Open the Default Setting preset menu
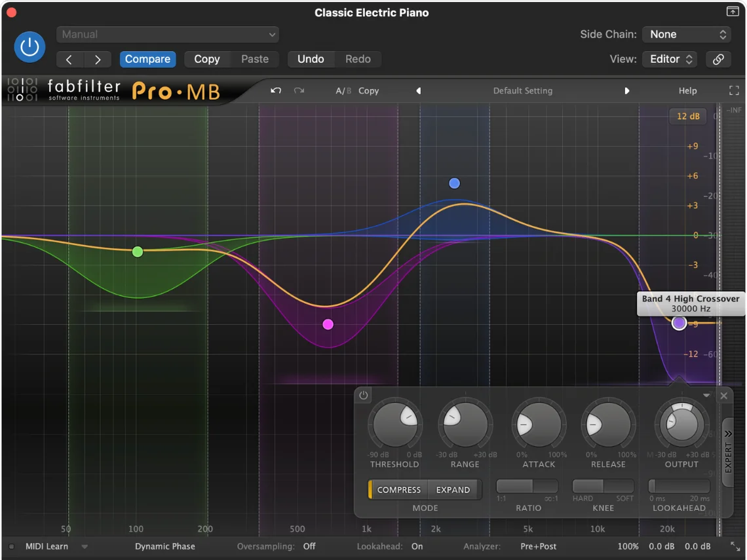The image size is (747, 560). pos(522,91)
